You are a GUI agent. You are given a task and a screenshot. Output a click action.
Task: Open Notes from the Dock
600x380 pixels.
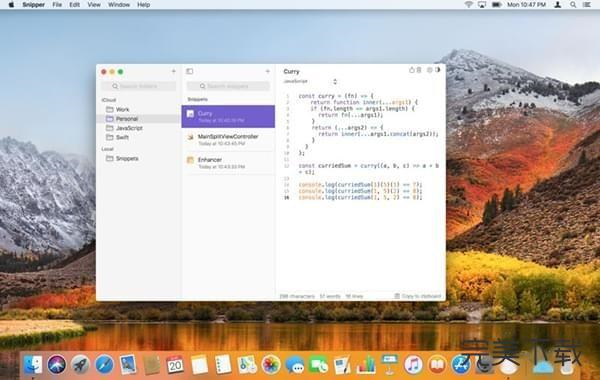(x=199, y=364)
